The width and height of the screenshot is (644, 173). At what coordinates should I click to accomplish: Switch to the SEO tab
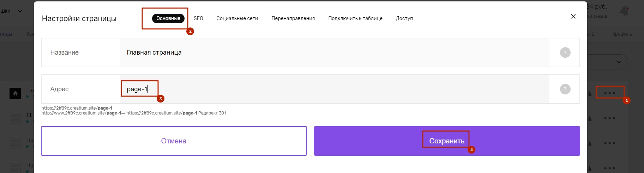[x=198, y=18]
